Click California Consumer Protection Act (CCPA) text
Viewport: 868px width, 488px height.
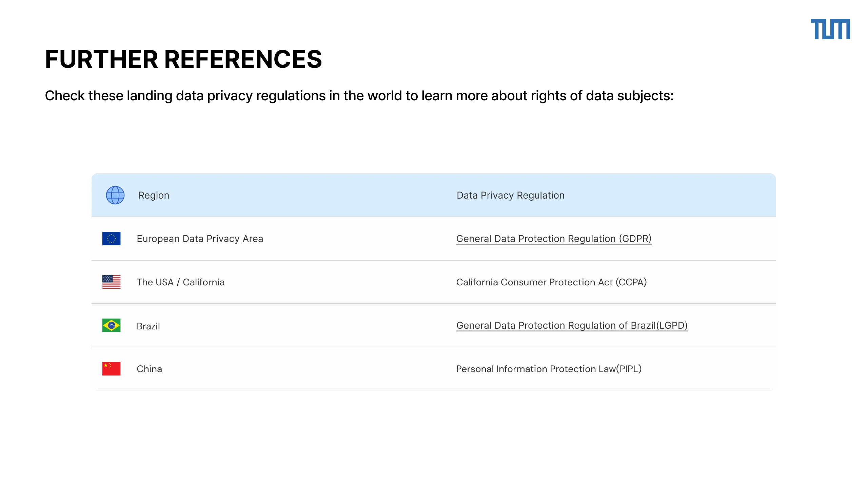(x=551, y=282)
